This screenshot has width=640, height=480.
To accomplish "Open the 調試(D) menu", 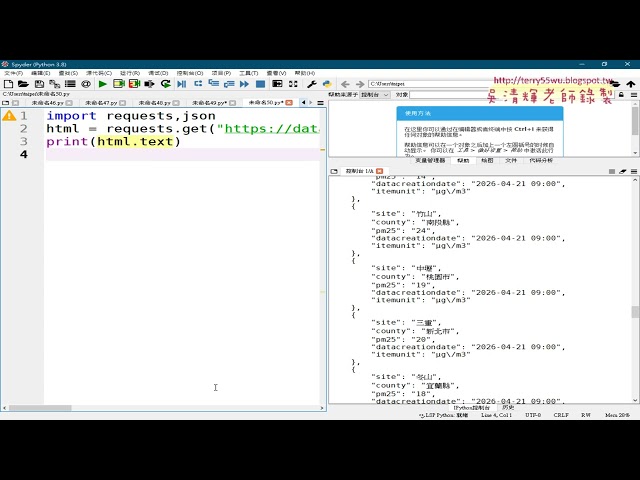I will (x=158, y=73).
